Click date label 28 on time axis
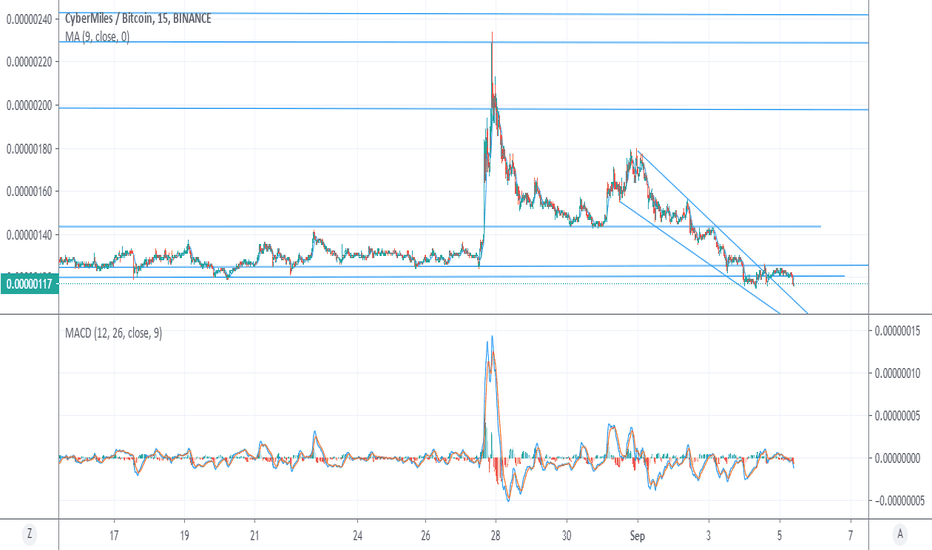 (495, 536)
